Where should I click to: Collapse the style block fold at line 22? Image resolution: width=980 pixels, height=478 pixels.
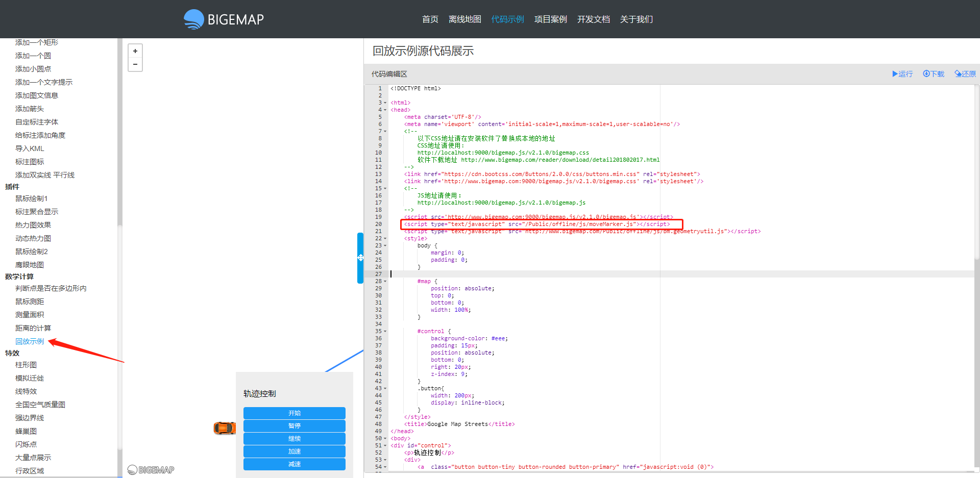pyautogui.click(x=384, y=238)
